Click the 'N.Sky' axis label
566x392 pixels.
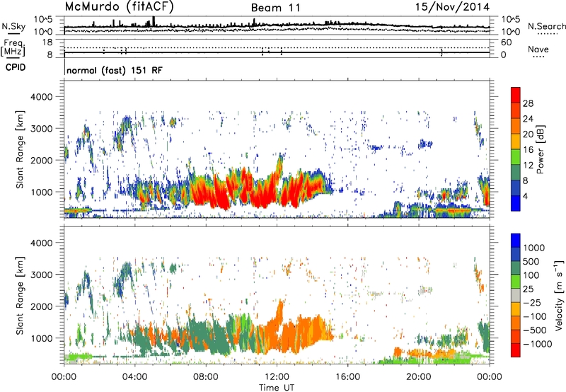[13, 26]
